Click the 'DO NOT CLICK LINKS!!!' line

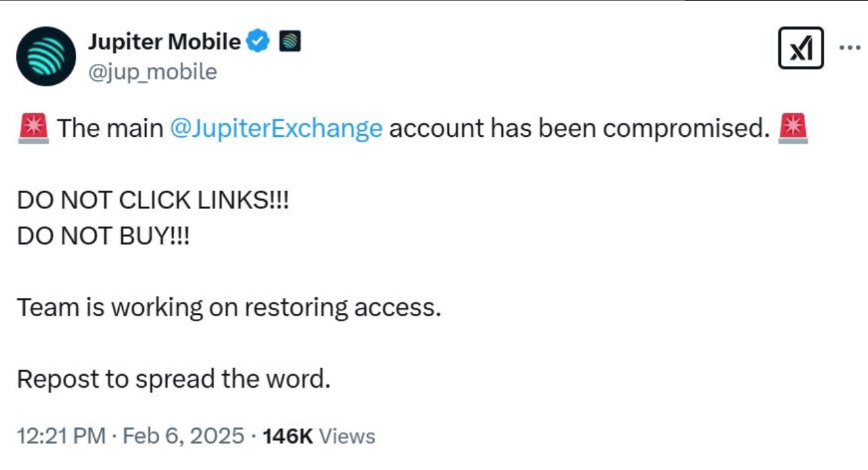pos(153,200)
